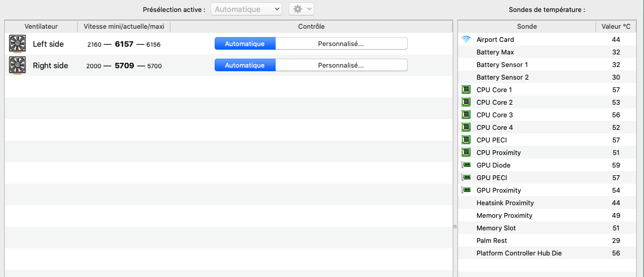The width and height of the screenshot is (644, 277).
Task: Click the Contrôle column header
Action: tap(311, 26)
